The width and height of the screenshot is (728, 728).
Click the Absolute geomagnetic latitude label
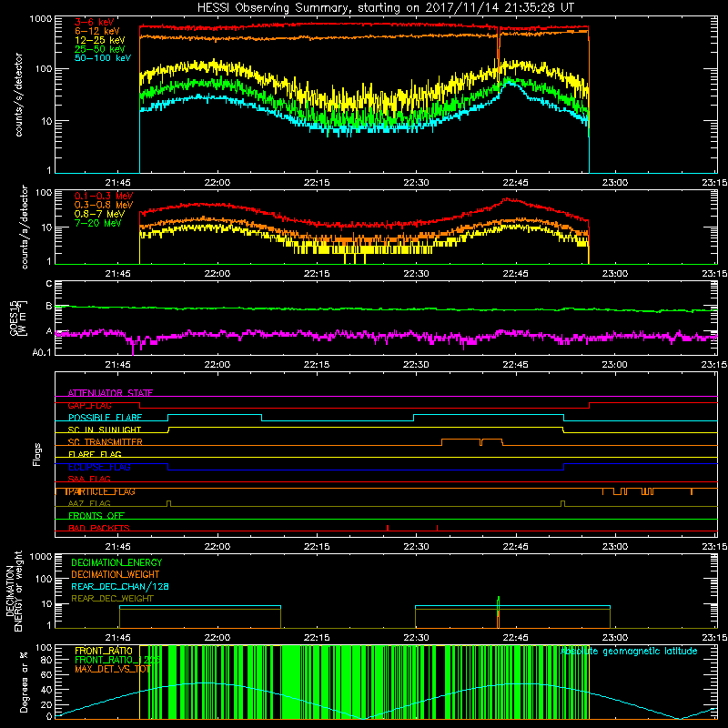click(629, 652)
